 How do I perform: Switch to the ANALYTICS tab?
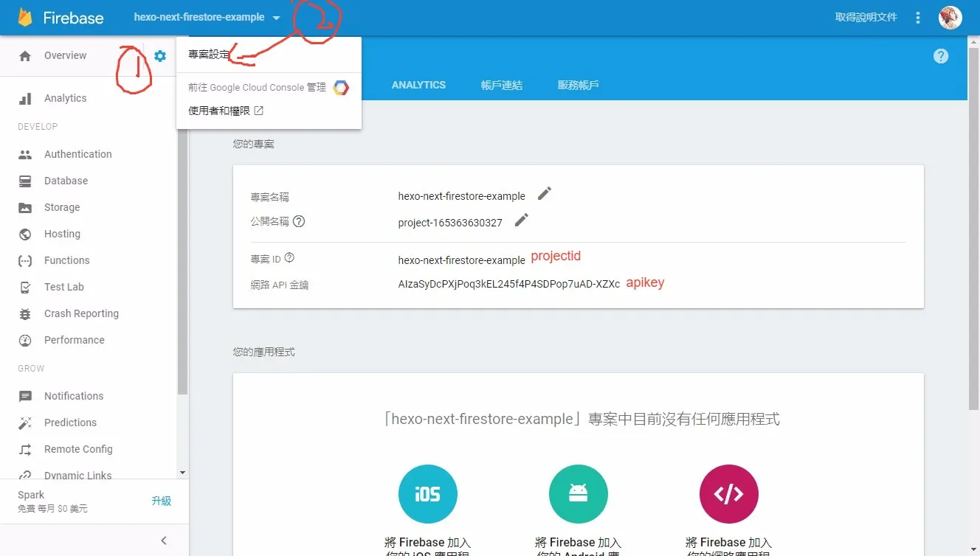[x=418, y=85]
